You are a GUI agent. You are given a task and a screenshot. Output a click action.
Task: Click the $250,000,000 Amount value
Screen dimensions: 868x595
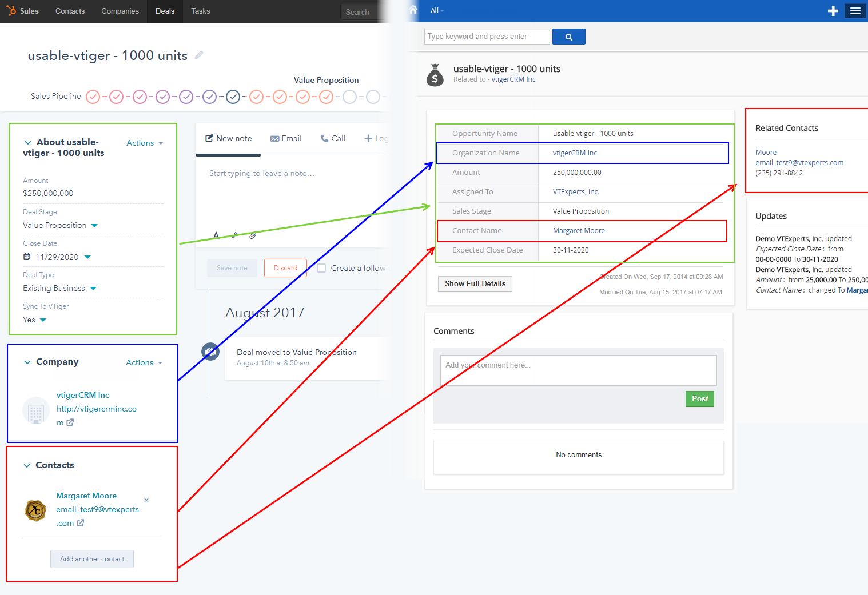48,193
